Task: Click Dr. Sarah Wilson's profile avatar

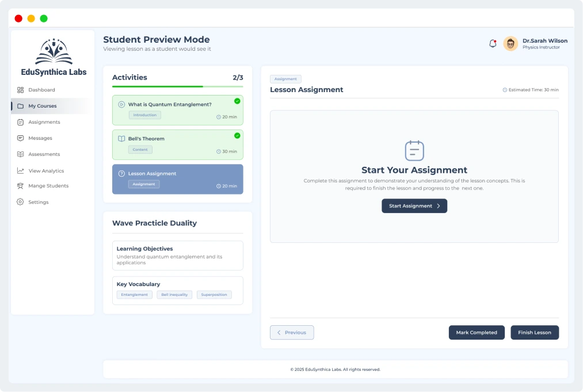Action: (x=510, y=44)
